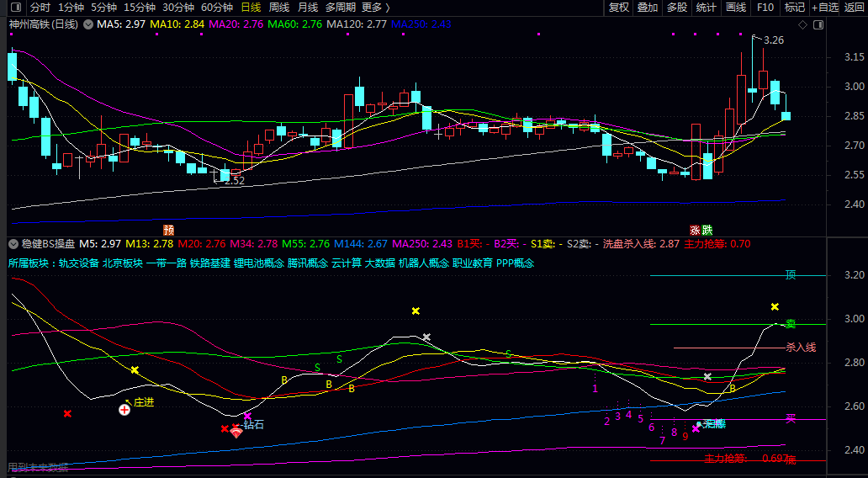Viewport: 868px width, 478px height.
Task: Click the 复权 button
Action: pyautogui.click(x=619, y=8)
